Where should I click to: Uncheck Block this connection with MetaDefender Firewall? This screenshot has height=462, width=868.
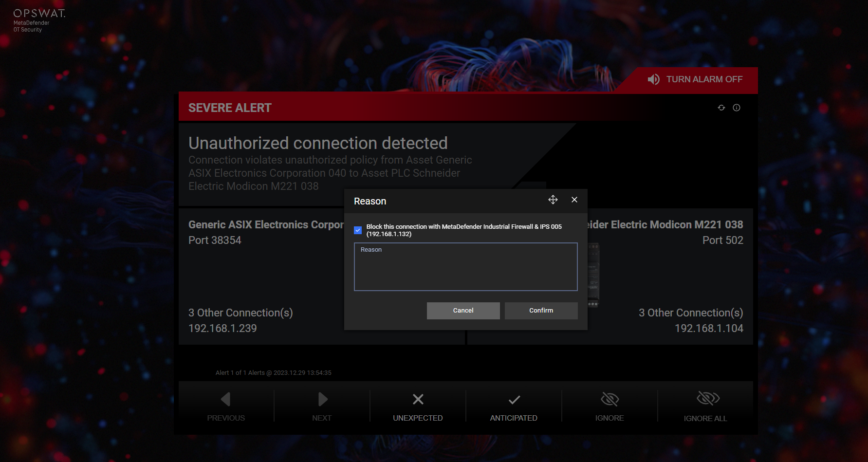358,230
